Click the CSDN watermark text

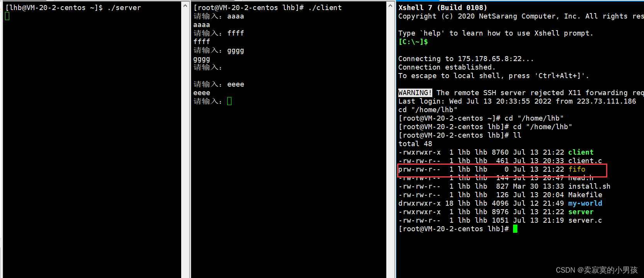(597, 270)
